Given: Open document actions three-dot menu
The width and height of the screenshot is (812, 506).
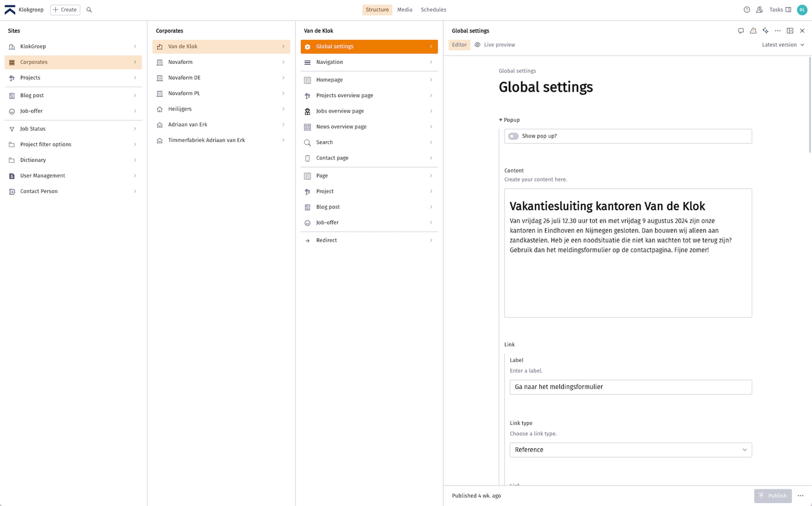Looking at the screenshot, I should click(778, 31).
